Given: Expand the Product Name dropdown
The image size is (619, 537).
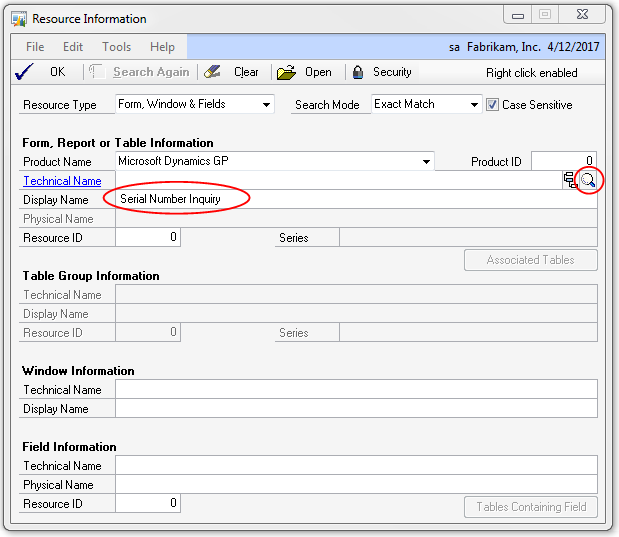Looking at the screenshot, I should 426,161.
